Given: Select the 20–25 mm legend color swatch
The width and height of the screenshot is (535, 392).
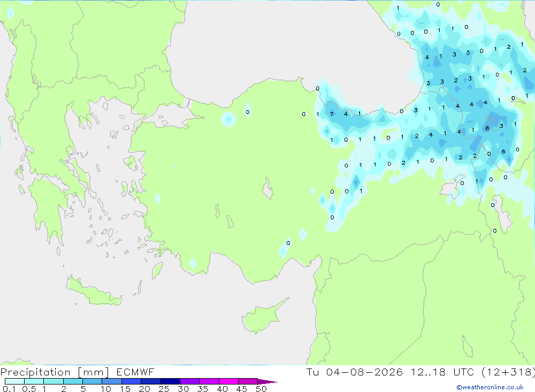Looking at the screenshot, I should 151,381.
